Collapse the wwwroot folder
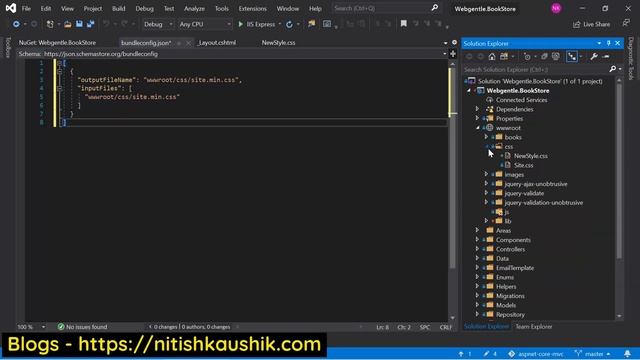Screen dimensions: 640x360 (477, 128)
